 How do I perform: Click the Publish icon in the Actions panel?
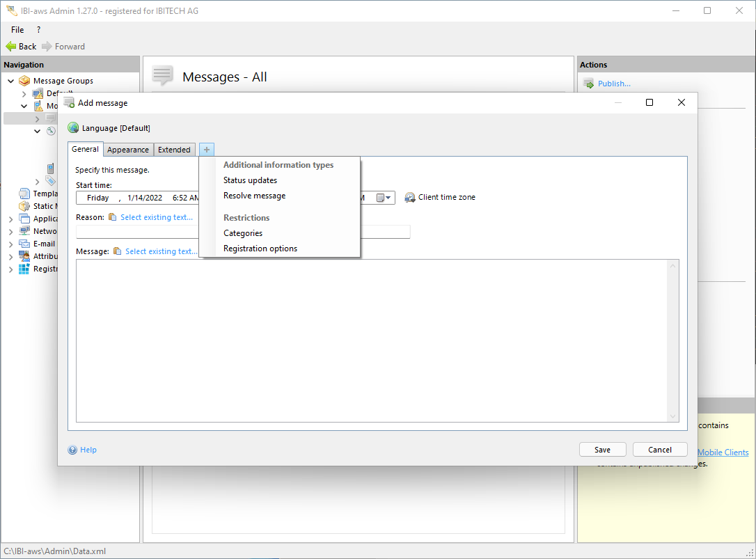[x=588, y=84]
